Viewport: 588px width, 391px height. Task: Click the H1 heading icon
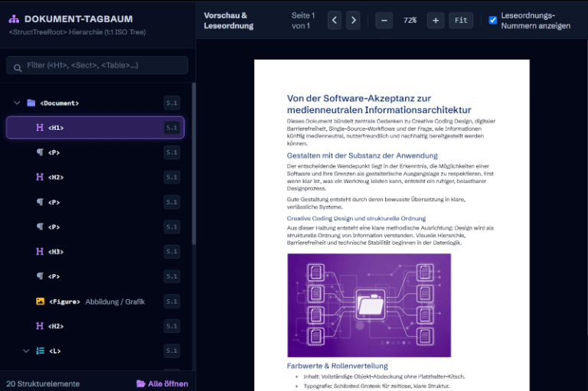[x=40, y=128]
